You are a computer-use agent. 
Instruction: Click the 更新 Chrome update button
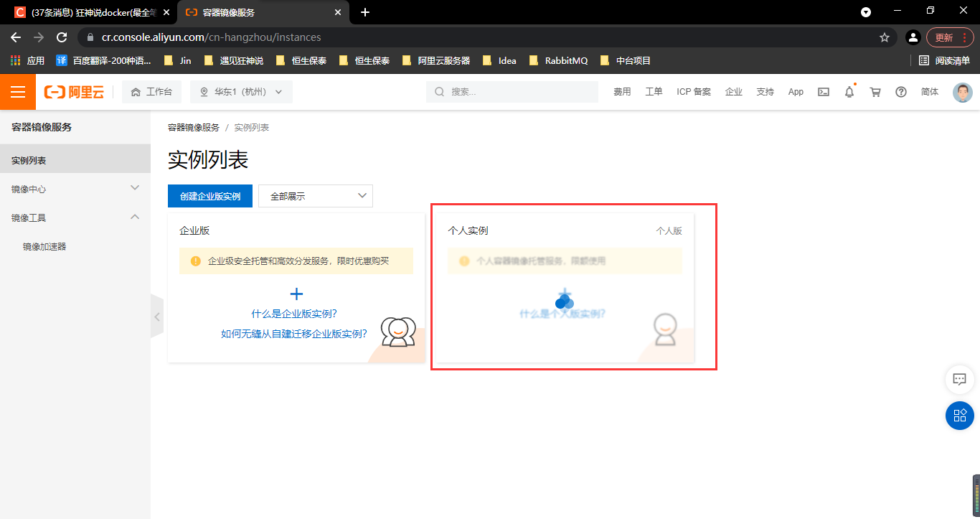[950, 37]
